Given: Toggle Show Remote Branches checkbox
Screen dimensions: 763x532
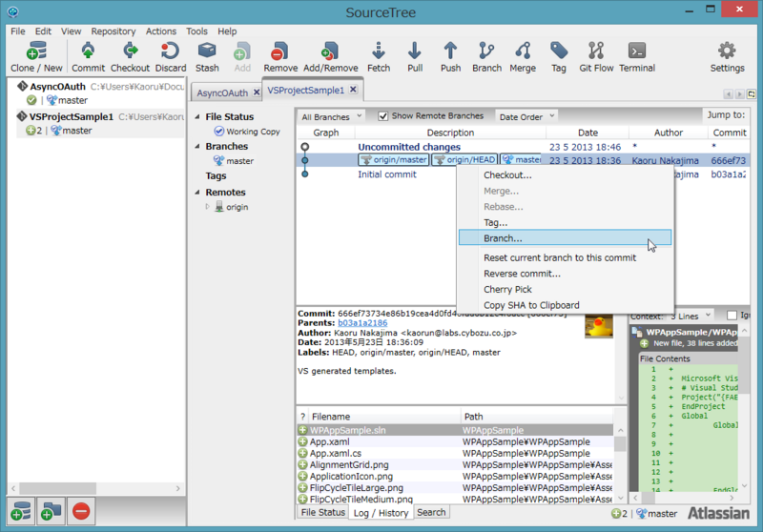Looking at the screenshot, I should [383, 116].
